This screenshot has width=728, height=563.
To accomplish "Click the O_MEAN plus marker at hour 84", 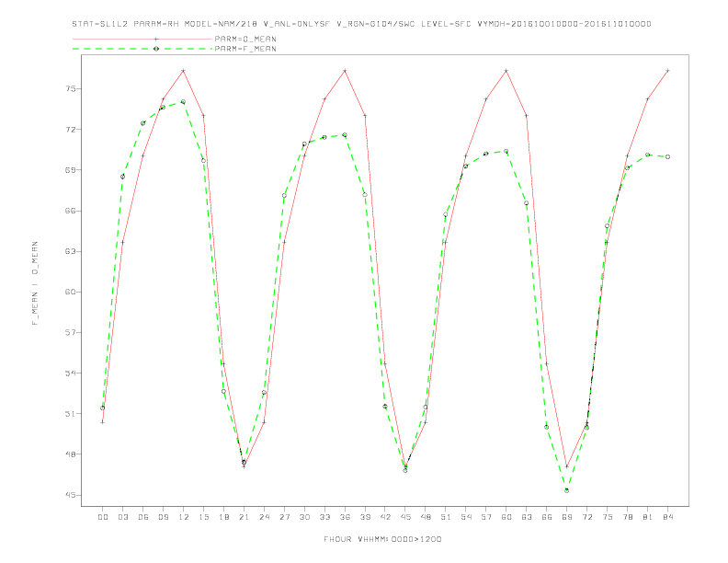I will 667,71.
